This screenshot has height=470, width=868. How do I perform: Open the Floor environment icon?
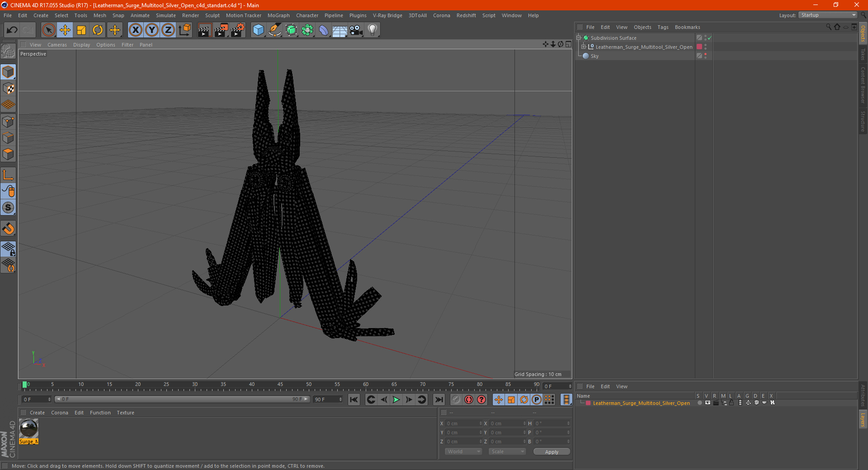coord(340,30)
